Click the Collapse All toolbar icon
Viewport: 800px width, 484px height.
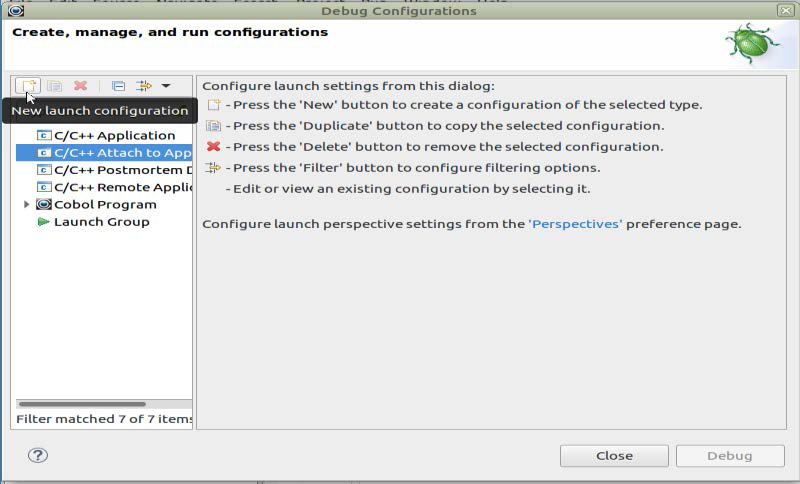coord(118,86)
